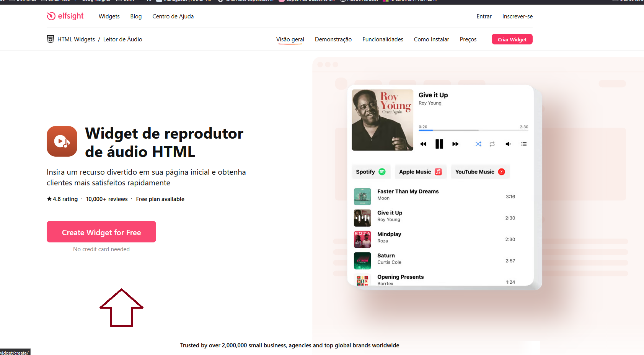Click Give it Up title in player header

[x=433, y=95]
